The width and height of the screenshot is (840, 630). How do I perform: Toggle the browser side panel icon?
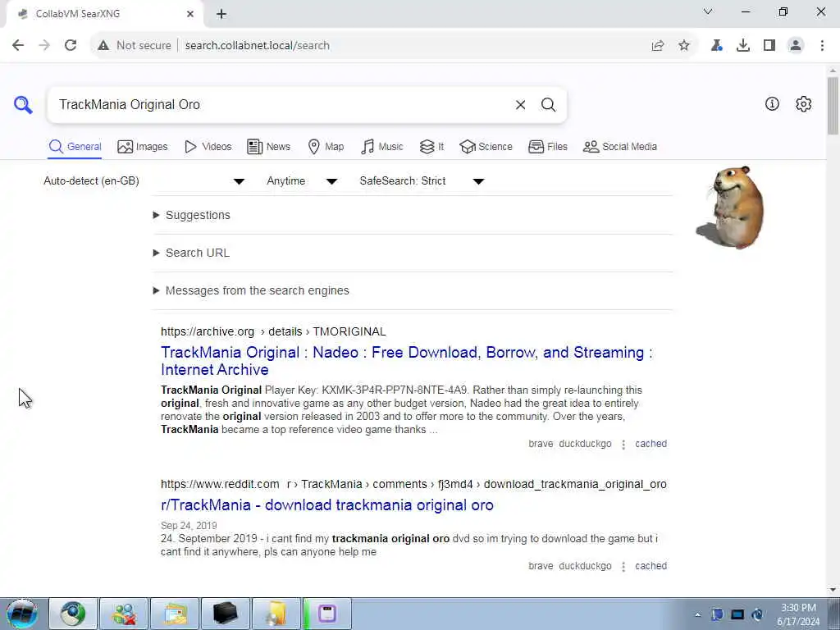[769, 46]
